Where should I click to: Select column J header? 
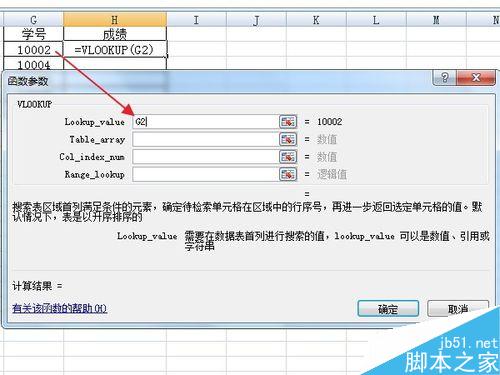(256, 20)
